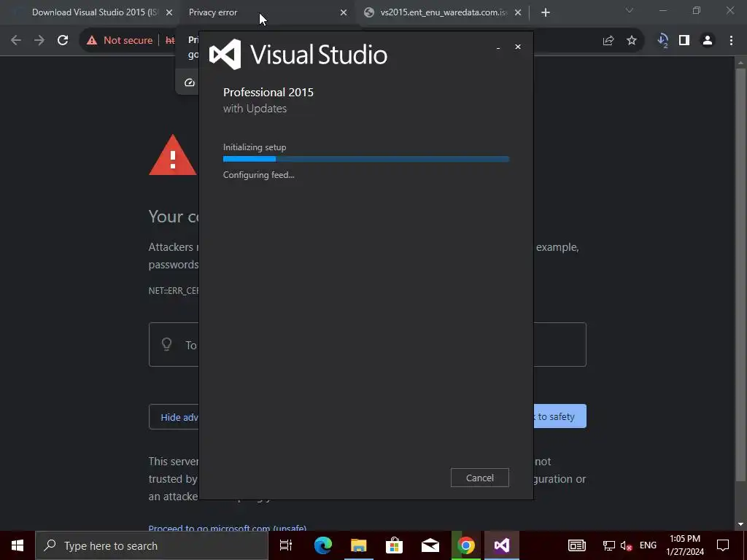
Task: Open the vs2015.ent_enu_waredata.com tab
Action: point(443,12)
